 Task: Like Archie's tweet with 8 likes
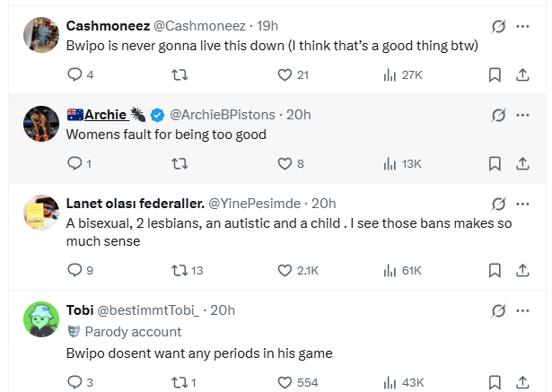[x=285, y=163]
